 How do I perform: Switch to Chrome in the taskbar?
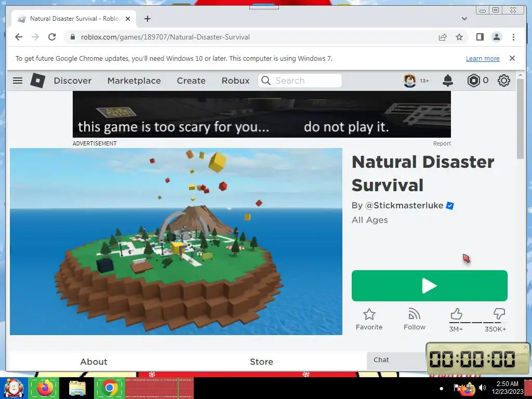pyautogui.click(x=109, y=388)
